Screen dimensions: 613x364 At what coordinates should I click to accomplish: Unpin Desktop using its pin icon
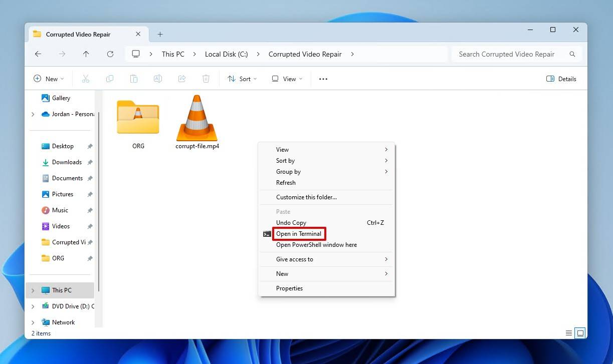click(x=90, y=146)
